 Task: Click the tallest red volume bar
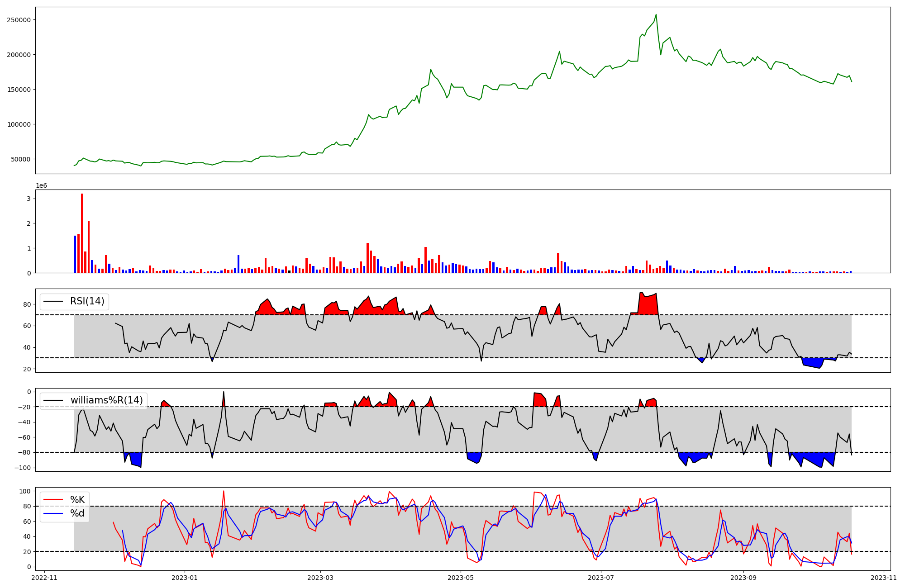point(82,233)
